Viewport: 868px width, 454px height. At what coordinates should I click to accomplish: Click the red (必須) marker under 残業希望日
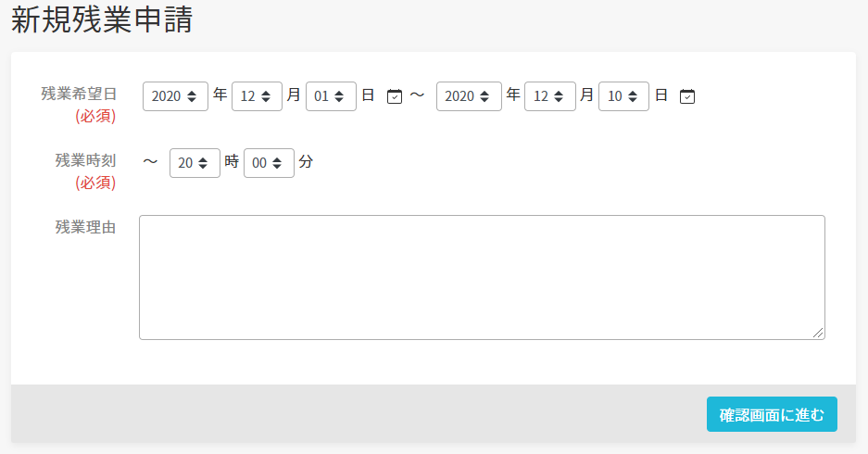tap(95, 116)
